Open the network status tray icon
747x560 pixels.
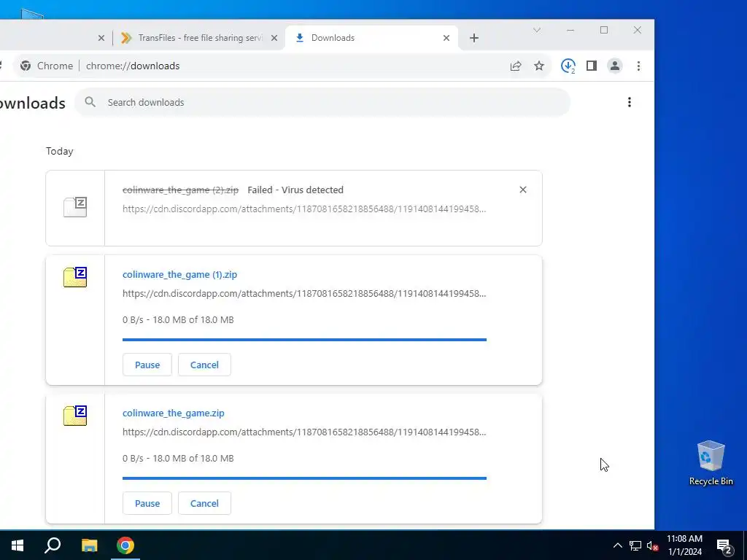tap(635, 545)
